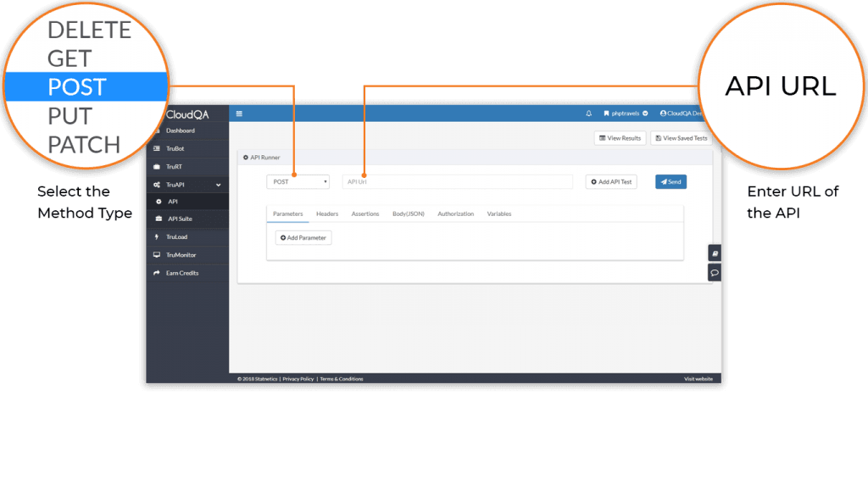Open the notifications bell
The width and height of the screenshot is (868, 488).
pos(588,114)
